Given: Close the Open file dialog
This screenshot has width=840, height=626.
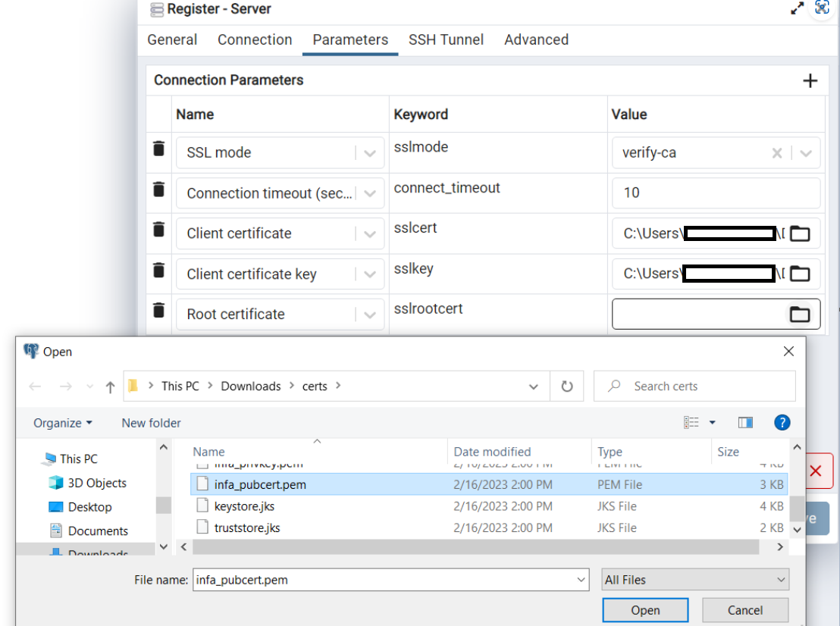Looking at the screenshot, I should 788,352.
